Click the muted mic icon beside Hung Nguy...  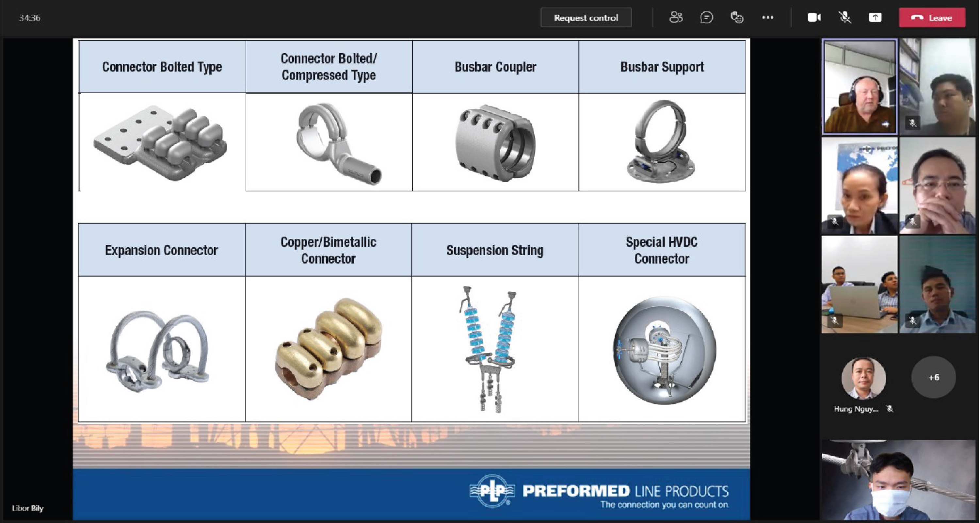890,409
